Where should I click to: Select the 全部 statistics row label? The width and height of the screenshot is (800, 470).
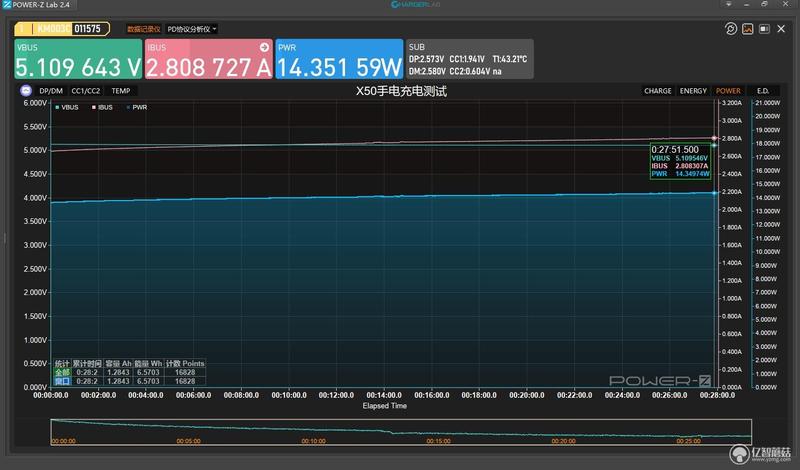pyautogui.click(x=62, y=373)
